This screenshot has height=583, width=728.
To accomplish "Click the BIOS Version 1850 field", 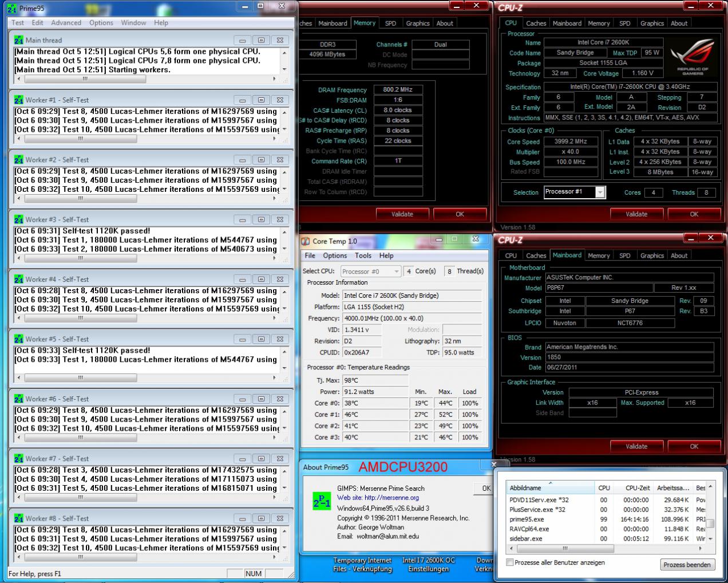I will pos(630,357).
